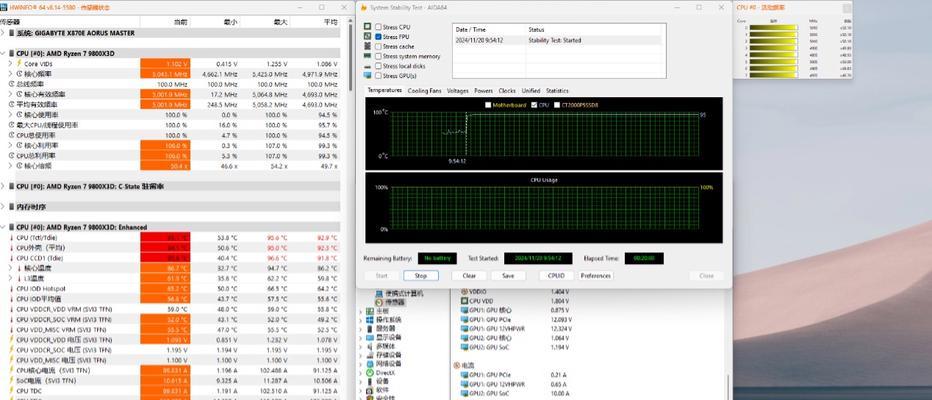Untick the CPU graph legend checkbox

tap(534, 105)
